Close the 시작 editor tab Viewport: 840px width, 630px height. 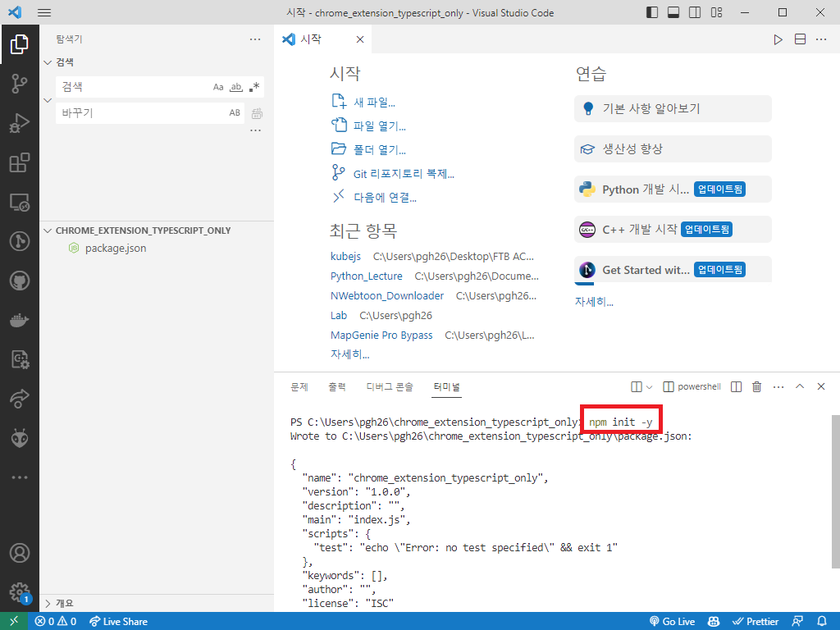[x=360, y=39]
